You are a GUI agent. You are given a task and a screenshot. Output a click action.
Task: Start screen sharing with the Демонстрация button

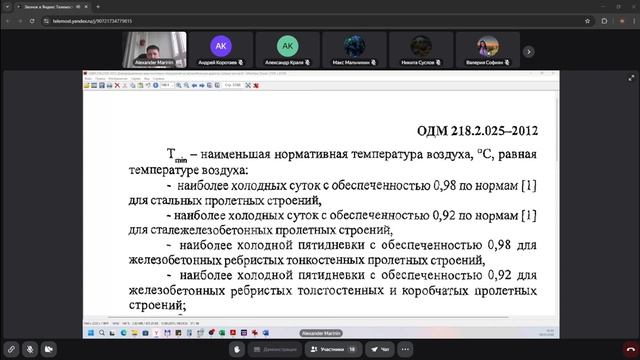(x=275, y=349)
